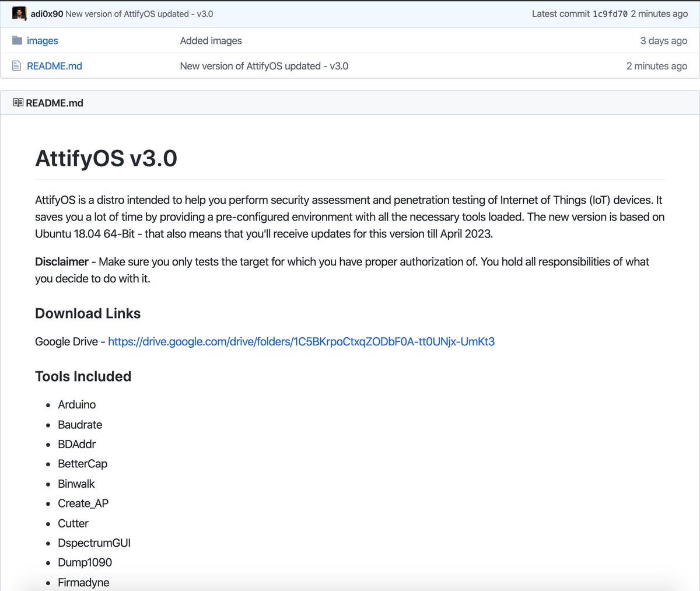Select the images folder row icon
The height and width of the screenshot is (591, 700).
pyautogui.click(x=16, y=40)
